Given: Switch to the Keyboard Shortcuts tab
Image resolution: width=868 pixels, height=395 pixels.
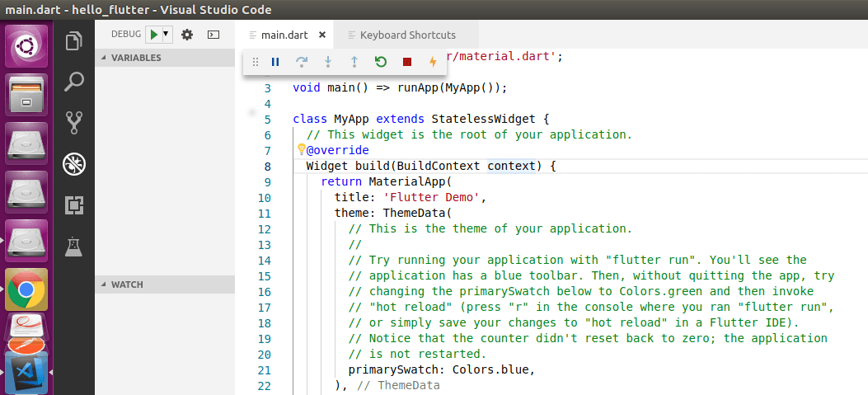Looking at the screenshot, I should (x=407, y=35).
